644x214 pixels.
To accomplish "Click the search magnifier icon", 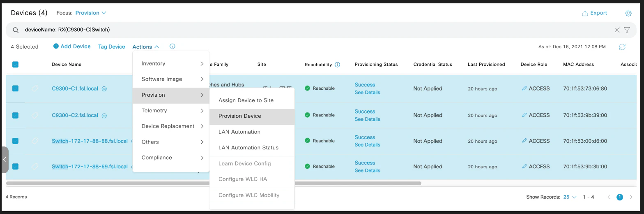I will pos(16,30).
